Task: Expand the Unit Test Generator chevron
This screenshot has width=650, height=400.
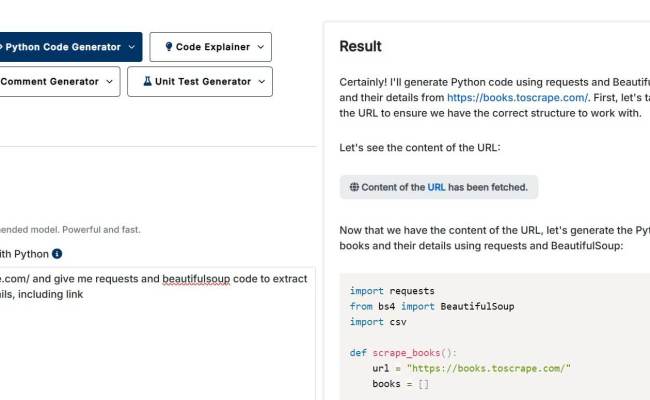Action: (262, 82)
